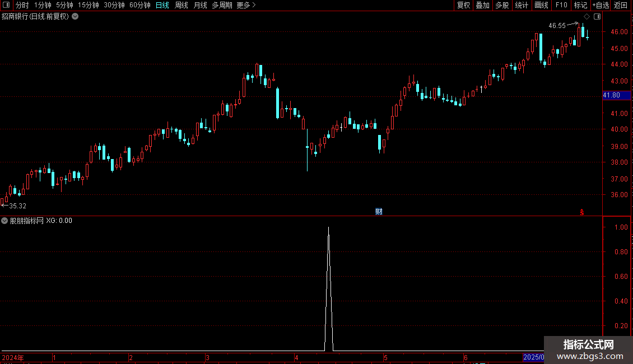This screenshot has width=633, height=364.
Task: Open the 多周期 multi-period view
Action: click(x=222, y=5)
